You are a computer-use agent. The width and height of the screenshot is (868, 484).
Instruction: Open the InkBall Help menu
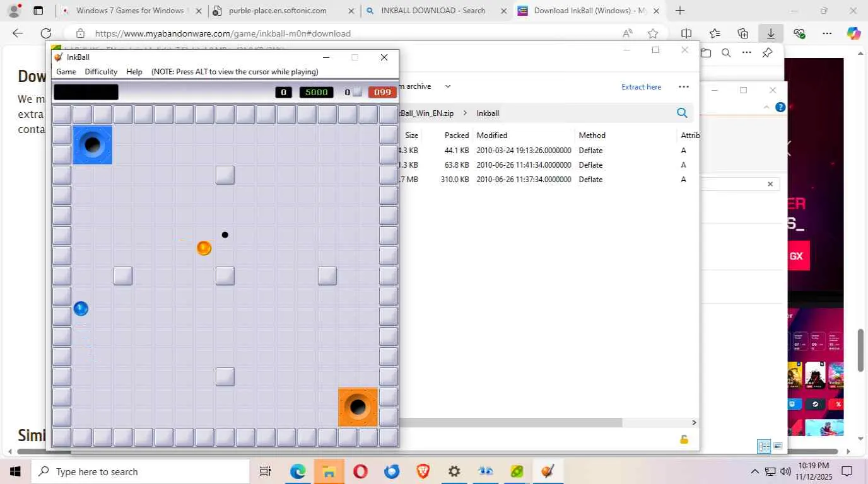coord(134,72)
